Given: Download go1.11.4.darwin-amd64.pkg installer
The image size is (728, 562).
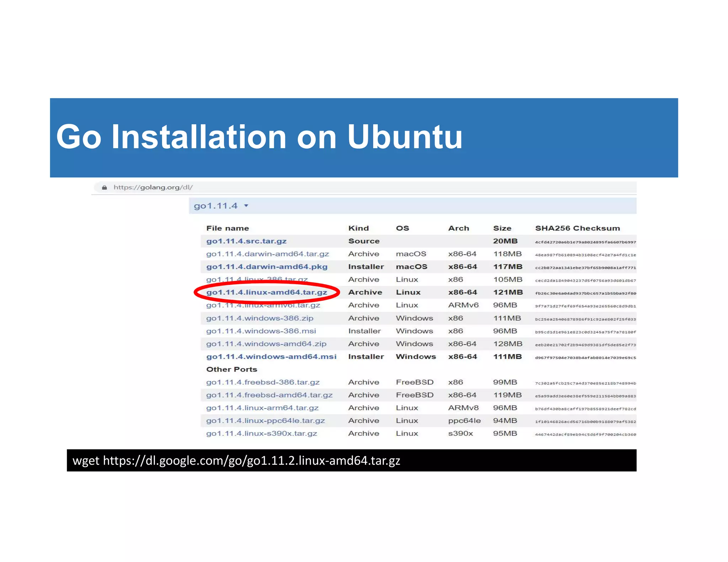Looking at the screenshot, I should point(267,266).
